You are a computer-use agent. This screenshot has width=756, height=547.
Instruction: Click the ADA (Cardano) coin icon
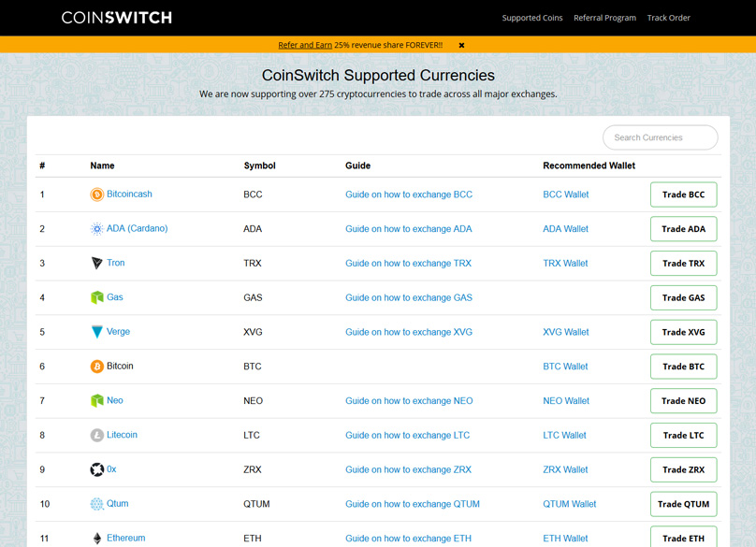[x=97, y=228]
